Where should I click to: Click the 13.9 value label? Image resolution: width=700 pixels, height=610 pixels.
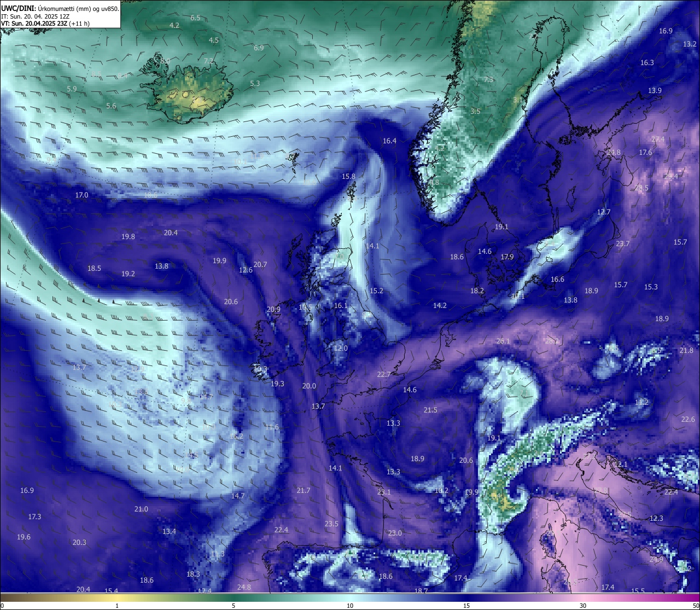tap(655, 90)
